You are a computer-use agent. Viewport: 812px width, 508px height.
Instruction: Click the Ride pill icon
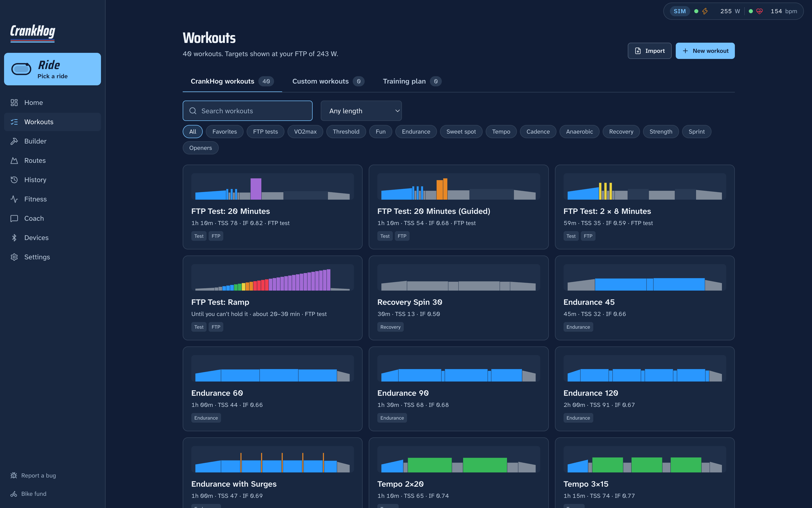pos(21,69)
